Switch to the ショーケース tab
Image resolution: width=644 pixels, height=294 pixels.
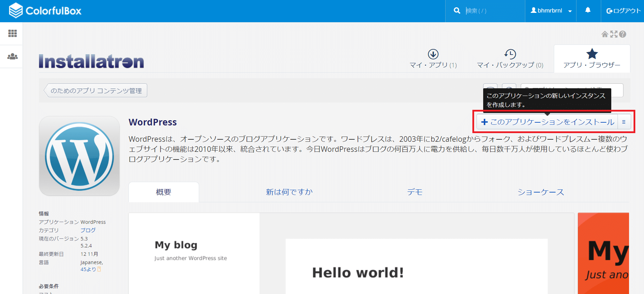pos(541,192)
